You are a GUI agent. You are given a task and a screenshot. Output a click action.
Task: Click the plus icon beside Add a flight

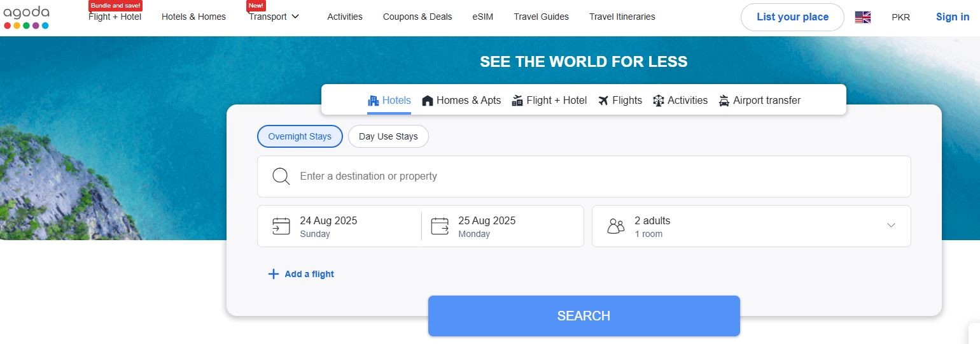click(274, 274)
